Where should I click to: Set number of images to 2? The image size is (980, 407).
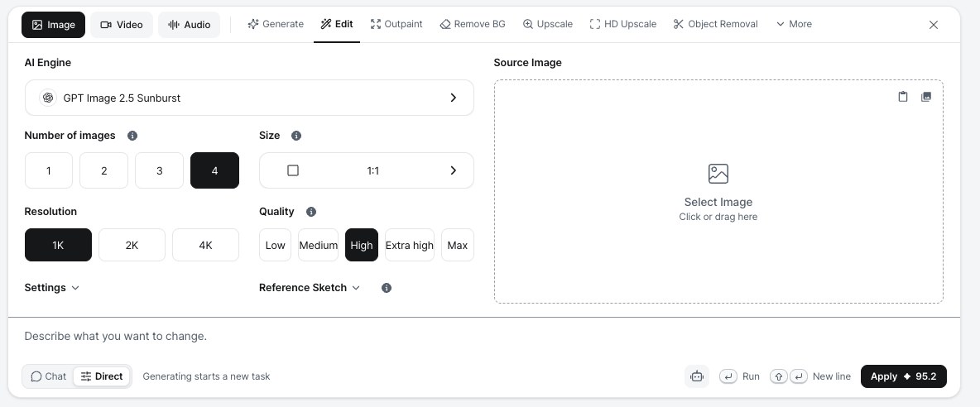click(x=103, y=170)
